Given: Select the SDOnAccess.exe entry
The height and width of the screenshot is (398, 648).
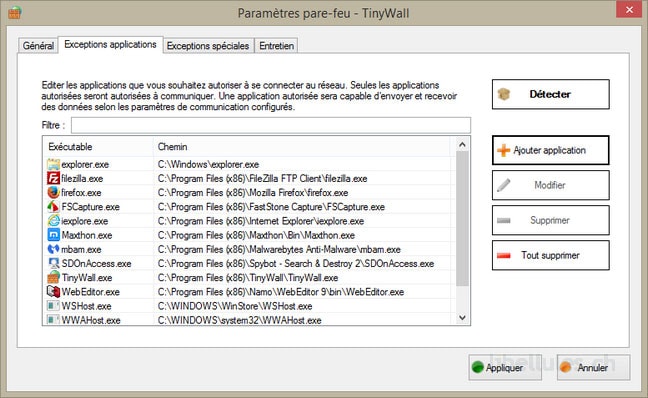Looking at the screenshot, I should click(x=96, y=263).
